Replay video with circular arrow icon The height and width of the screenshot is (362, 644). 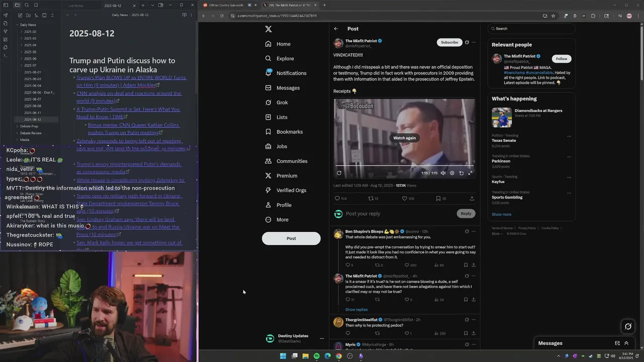[x=339, y=173]
